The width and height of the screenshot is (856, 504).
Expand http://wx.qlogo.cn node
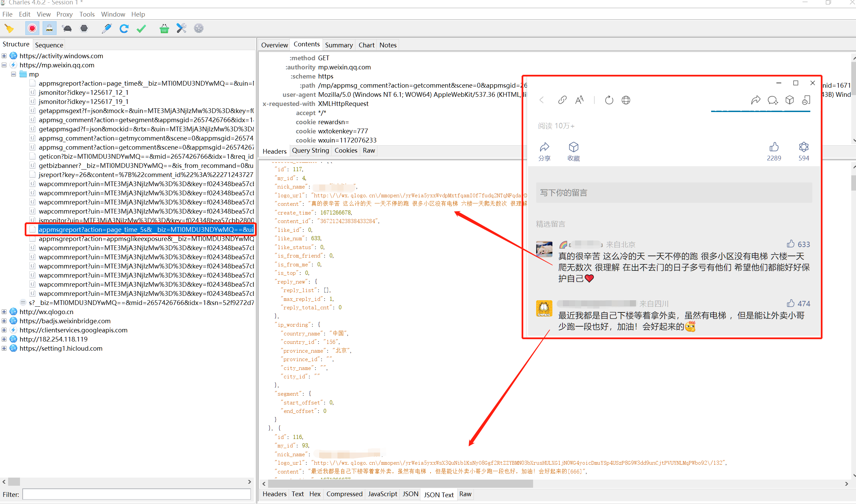click(4, 312)
